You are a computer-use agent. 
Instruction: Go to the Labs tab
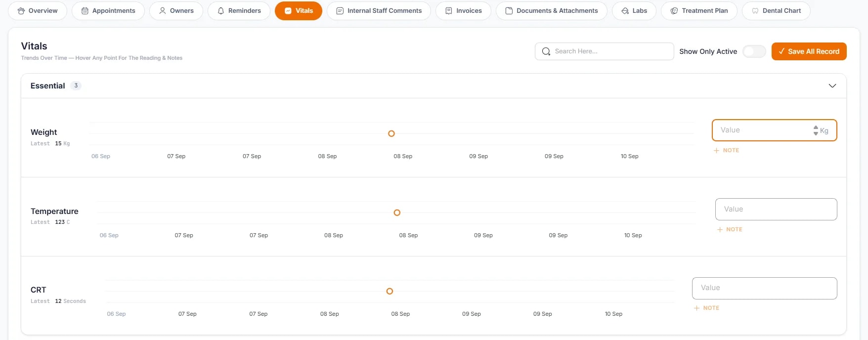point(634,11)
